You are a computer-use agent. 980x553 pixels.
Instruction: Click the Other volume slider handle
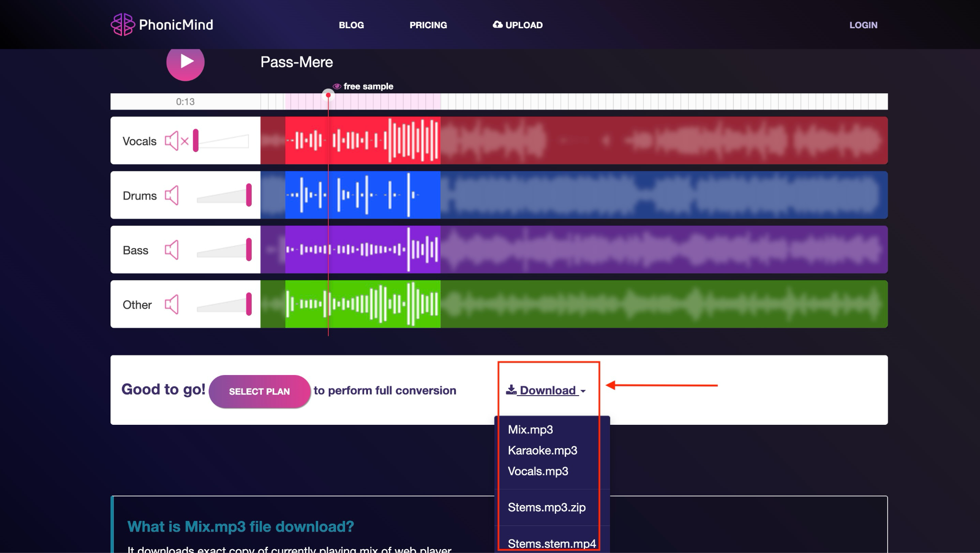pyautogui.click(x=249, y=304)
